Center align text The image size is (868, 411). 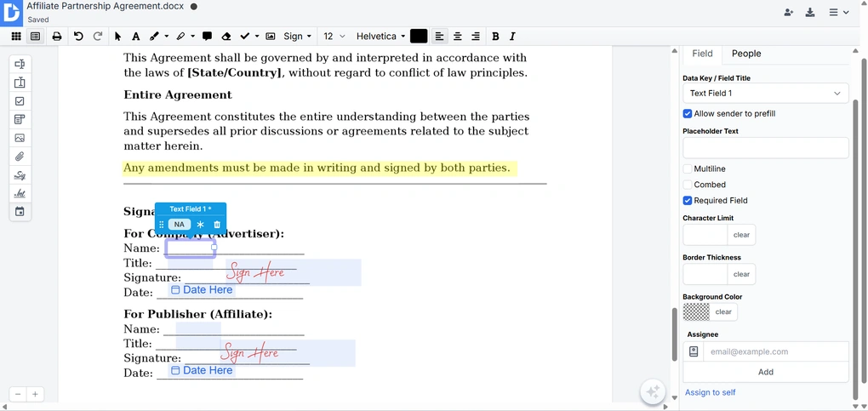pos(457,36)
